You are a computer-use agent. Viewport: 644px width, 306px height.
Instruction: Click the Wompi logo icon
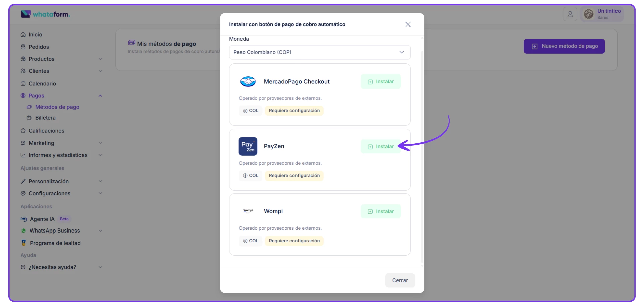click(x=248, y=211)
